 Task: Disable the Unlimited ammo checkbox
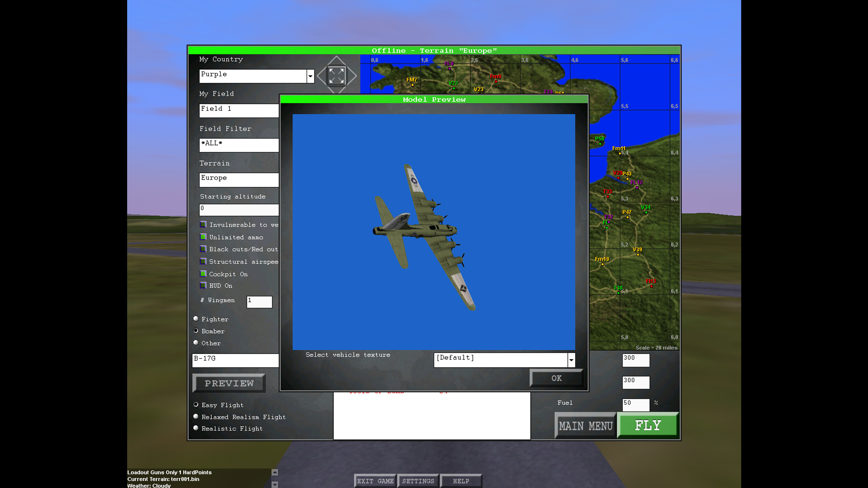point(203,237)
